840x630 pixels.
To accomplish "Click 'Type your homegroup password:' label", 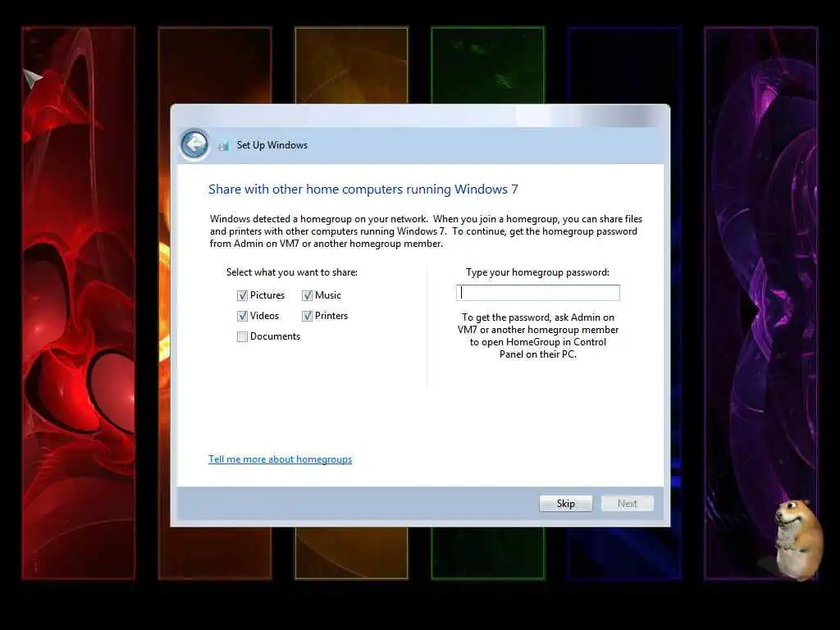I will [x=537, y=272].
